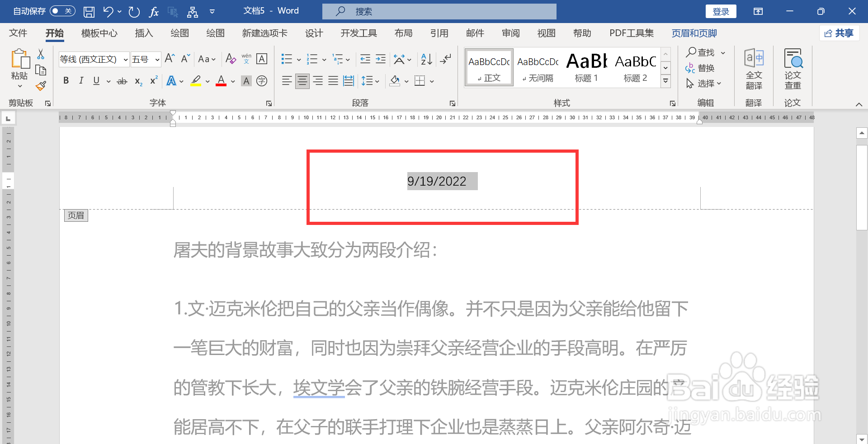Screen dimensions: 868x444
Task: Center align the text
Action: (302, 81)
